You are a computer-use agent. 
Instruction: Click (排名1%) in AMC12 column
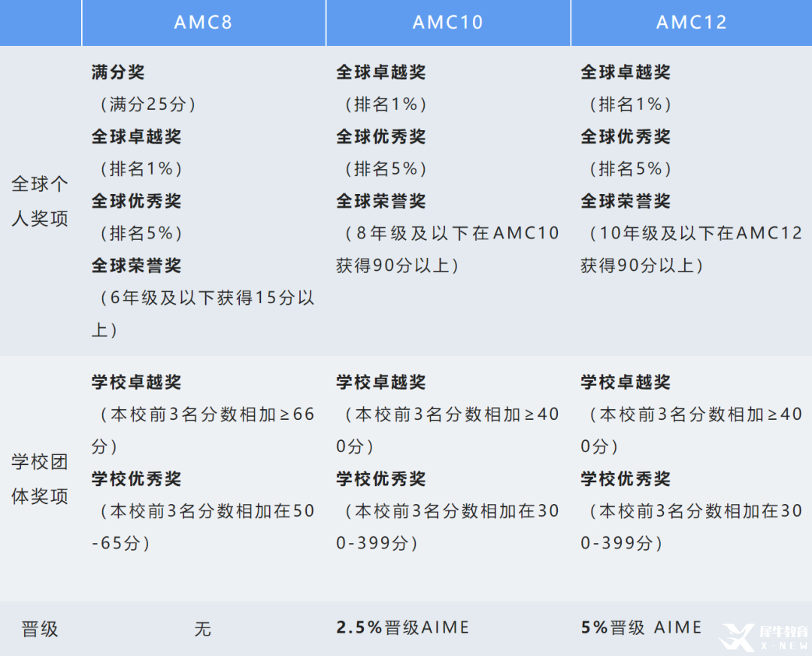pos(630,104)
